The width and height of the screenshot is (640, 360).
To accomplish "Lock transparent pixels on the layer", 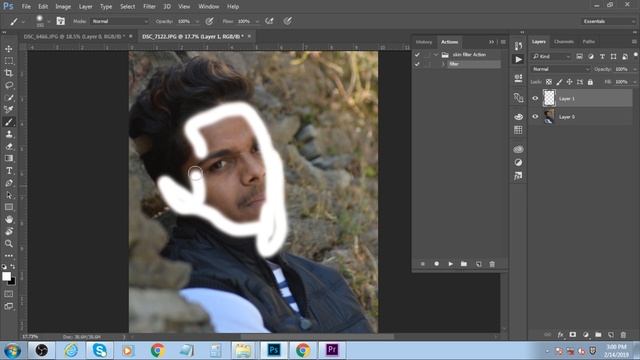I will 549,82.
